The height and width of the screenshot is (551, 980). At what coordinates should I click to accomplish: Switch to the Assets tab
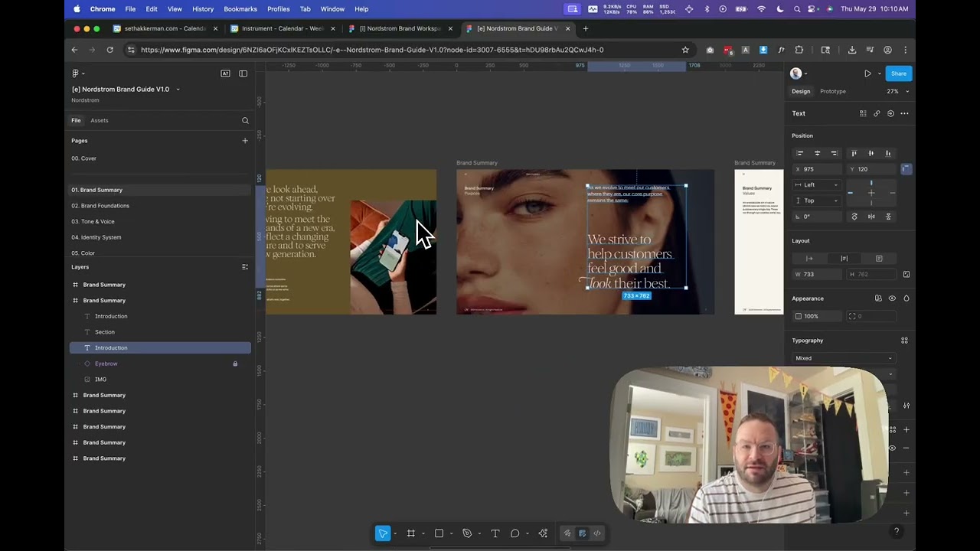tap(100, 120)
